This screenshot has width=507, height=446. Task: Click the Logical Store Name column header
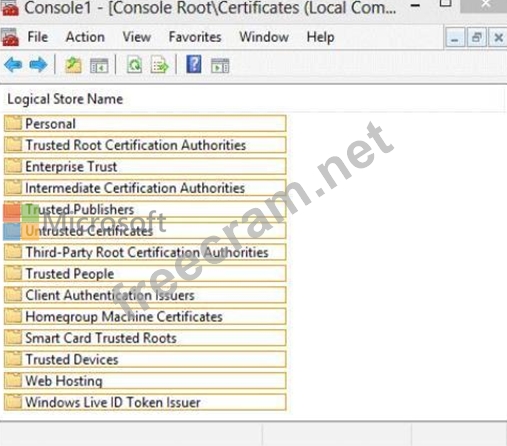[65, 99]
